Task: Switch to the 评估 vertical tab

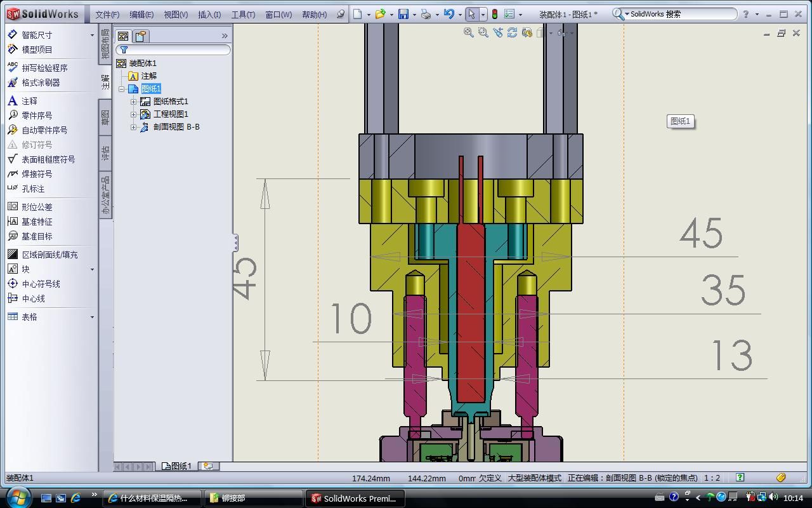Action: 105,153
